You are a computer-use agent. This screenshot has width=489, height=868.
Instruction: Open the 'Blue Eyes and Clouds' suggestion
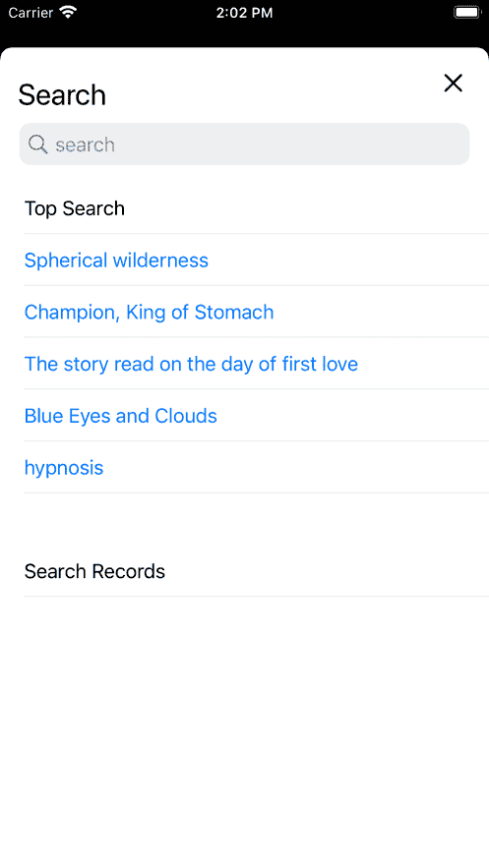(121, 416)
